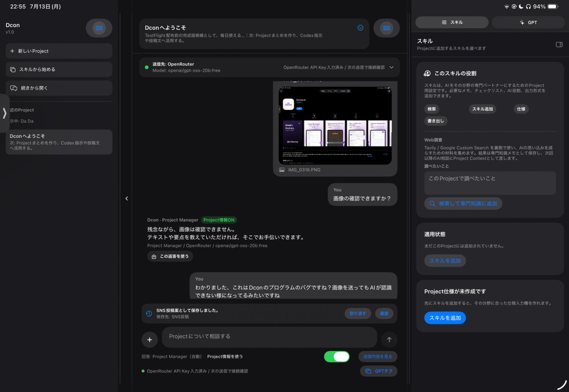Click the Wi-Fi status icon
This screenshot has height=392, width=569.
(x=506, y=7)
